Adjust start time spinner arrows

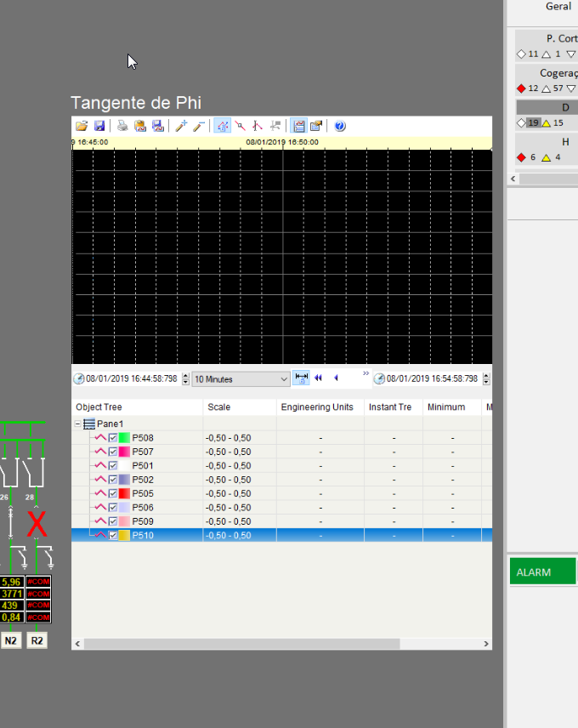[x=185, y=378]
